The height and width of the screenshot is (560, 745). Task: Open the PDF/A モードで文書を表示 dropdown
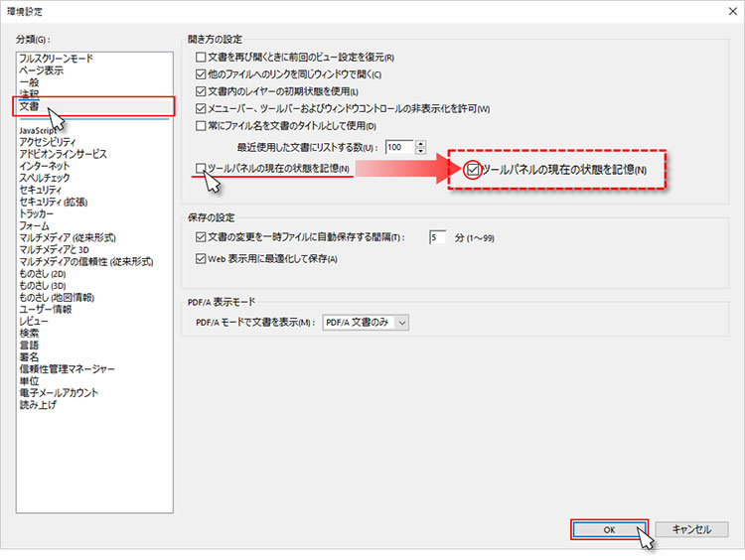367,322
